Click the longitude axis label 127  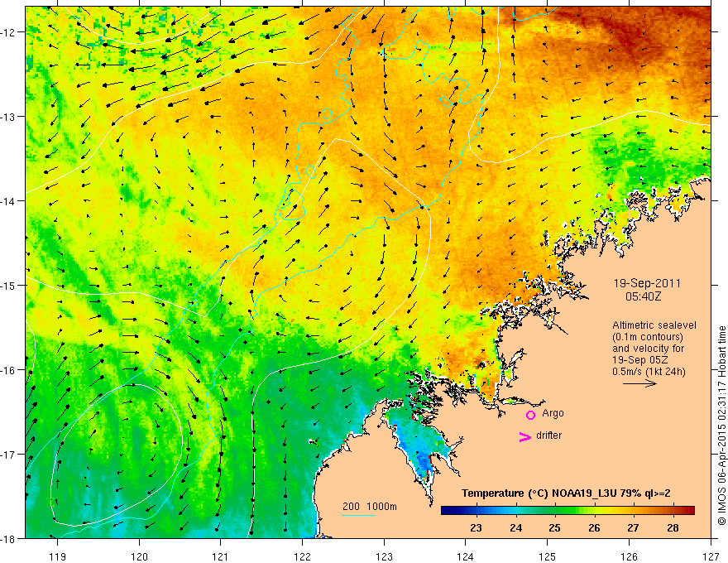711,556
